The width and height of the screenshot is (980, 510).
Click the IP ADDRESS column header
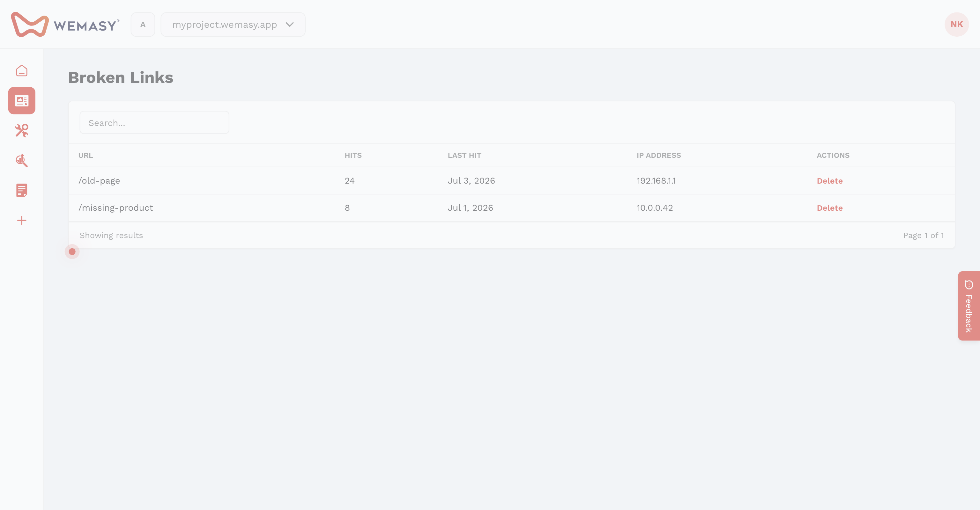click(x=658, y=156)
